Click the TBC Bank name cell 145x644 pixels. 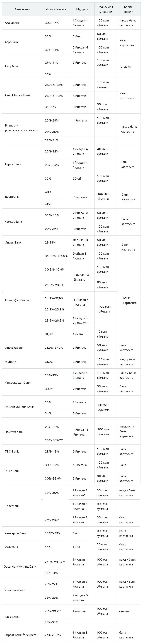(22, 451)
